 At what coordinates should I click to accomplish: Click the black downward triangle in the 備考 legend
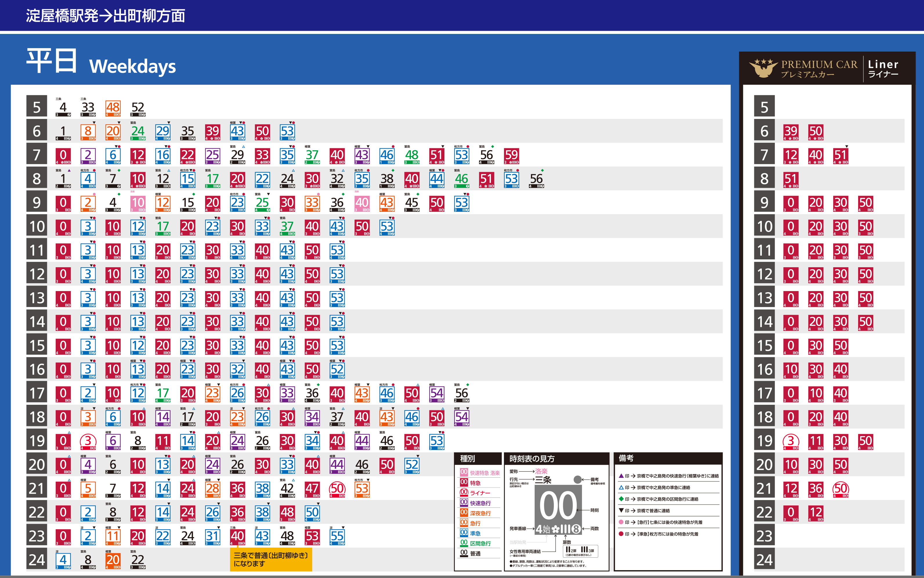click(x=621, y=511)
